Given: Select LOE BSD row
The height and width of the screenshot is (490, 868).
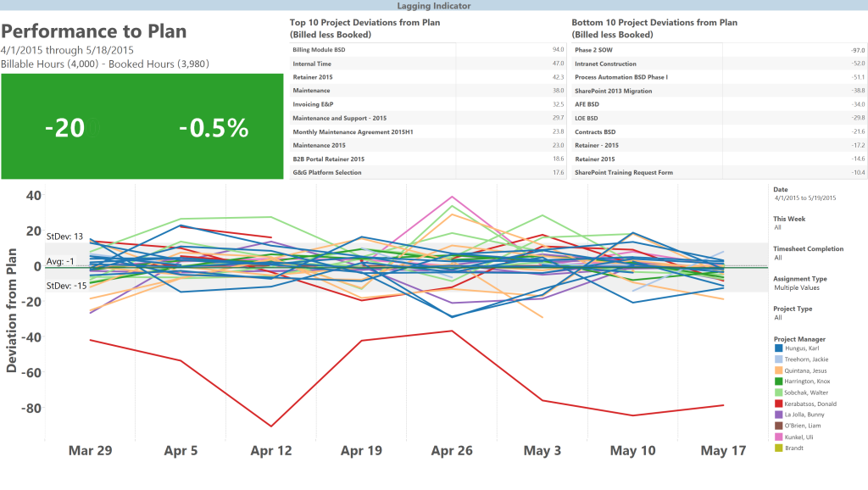Looking at the screenshot, I should 720,118.
